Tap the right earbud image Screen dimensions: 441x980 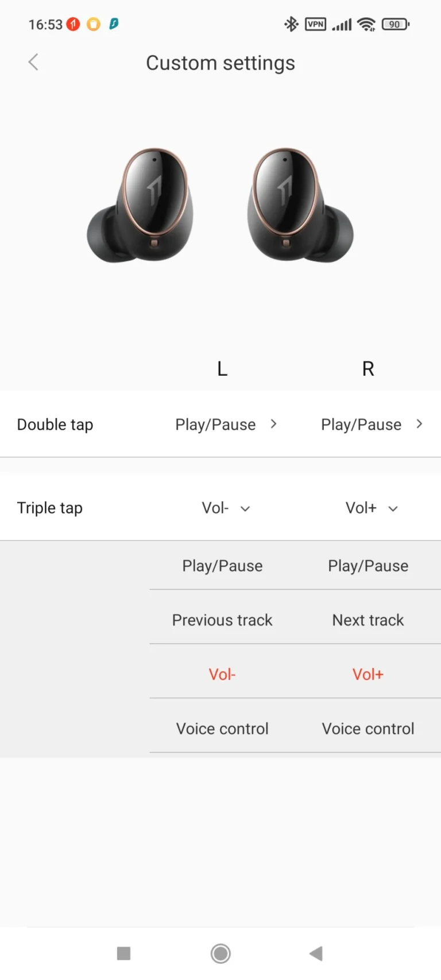point(300,206)
